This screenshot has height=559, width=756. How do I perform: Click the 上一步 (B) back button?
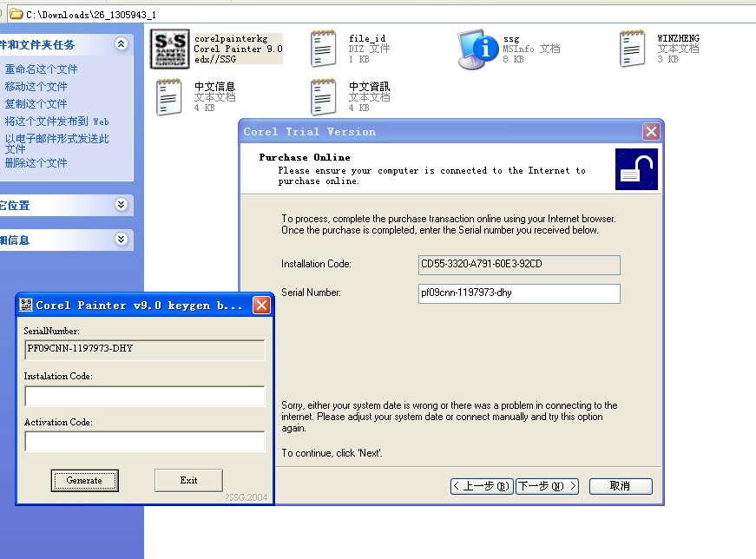(482, 486)
